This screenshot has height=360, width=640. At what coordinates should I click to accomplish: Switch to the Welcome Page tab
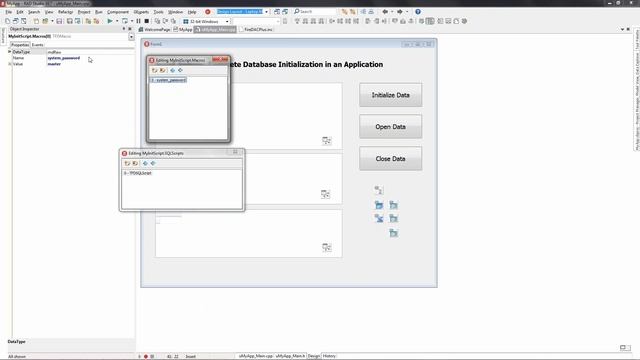coord(154,30)
